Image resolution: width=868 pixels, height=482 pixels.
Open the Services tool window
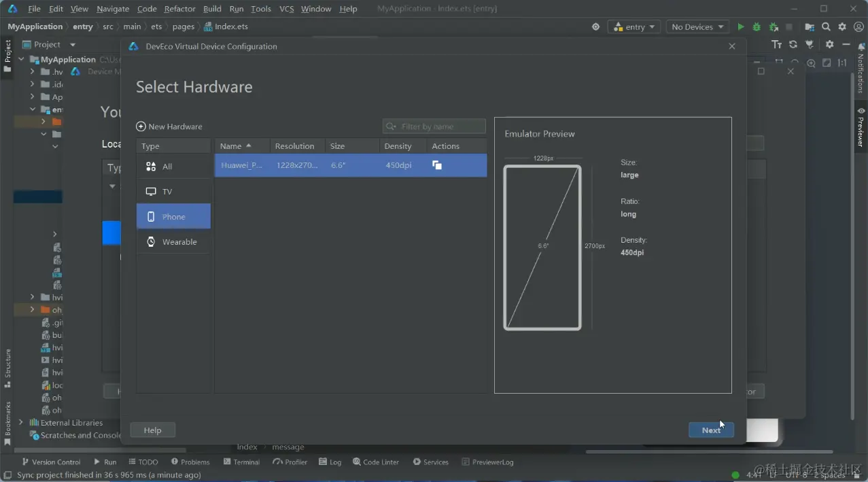(x=431, y=462)
